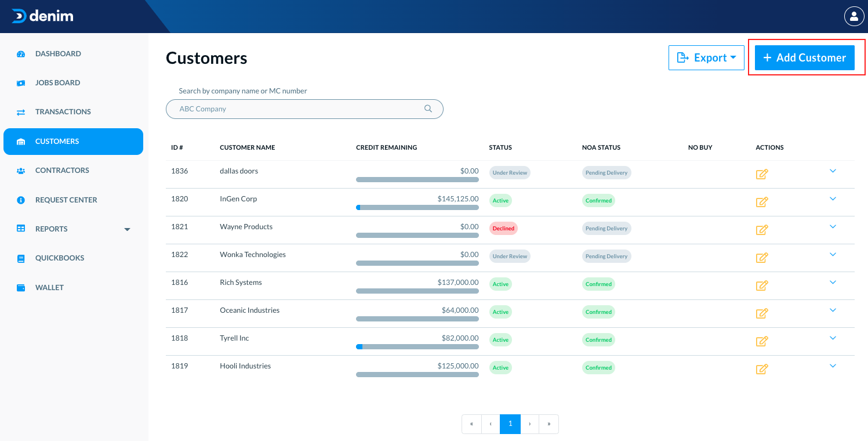Click the $145,125.00 credit value
The height and width of the screenshot is (441, 868).
[x=458, y=198]
